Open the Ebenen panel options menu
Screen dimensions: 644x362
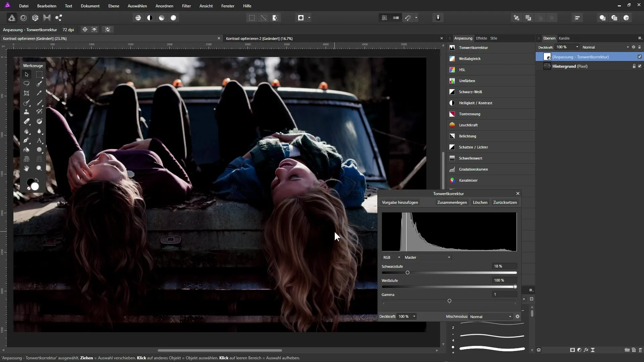click(640, 38)
